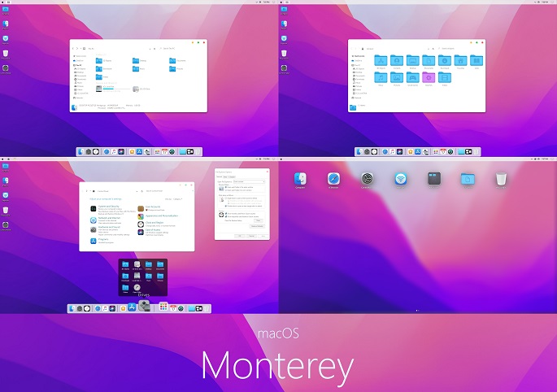
Task: Open the Downloads folder in the Drives stack popup
Action: [125, 276]
